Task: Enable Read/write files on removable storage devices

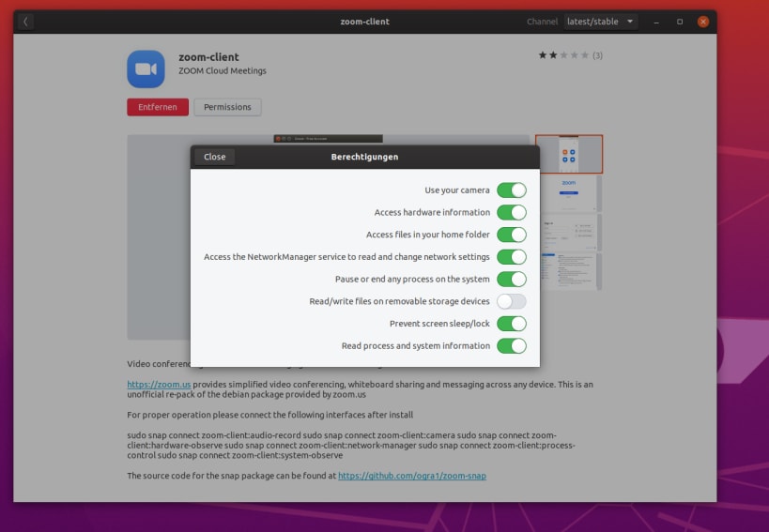Action: pyautogui.click(x=512, y=301)
